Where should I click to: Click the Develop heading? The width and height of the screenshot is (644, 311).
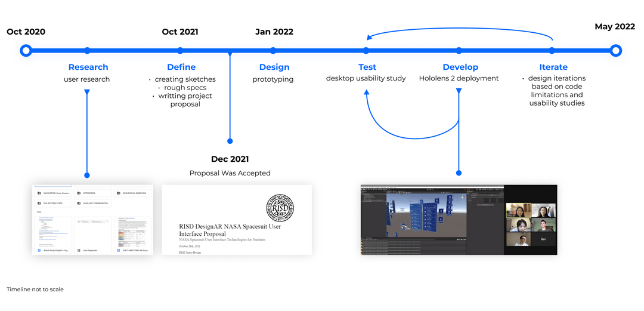[x=460, y=67]
